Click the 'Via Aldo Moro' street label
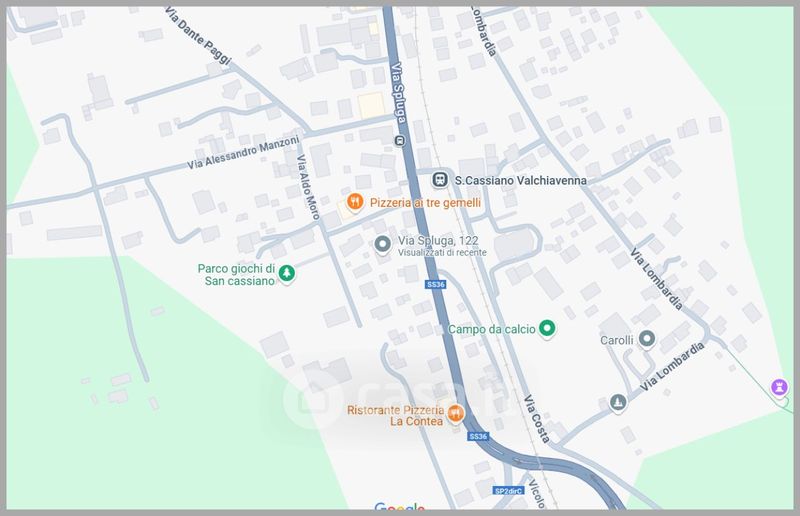Screen dimensions: 800x516 [x=307, y=187]
